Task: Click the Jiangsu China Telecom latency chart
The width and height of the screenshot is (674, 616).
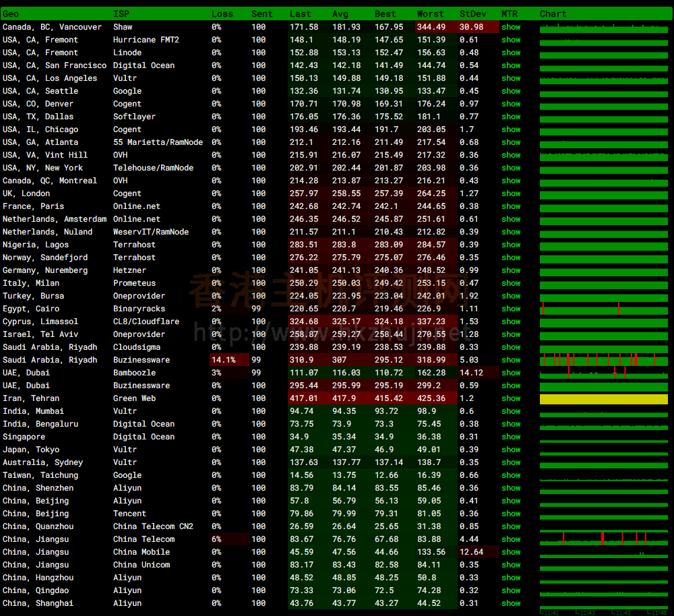Action: tap(603, 539)
